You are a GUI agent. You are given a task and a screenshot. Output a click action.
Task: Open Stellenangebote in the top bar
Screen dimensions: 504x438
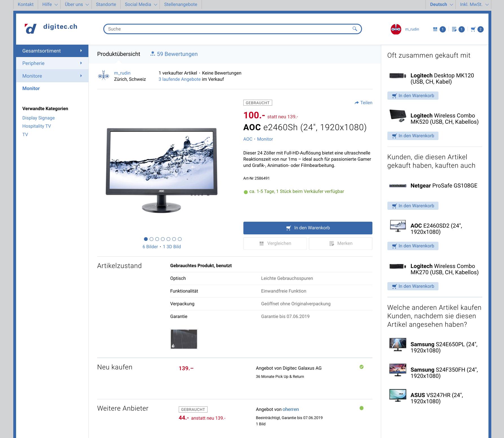tap(181, 5)
